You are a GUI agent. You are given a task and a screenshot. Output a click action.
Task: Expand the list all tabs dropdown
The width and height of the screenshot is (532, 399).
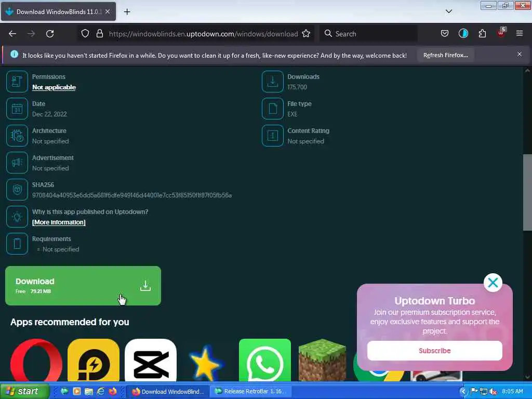[x=448, y=11]
